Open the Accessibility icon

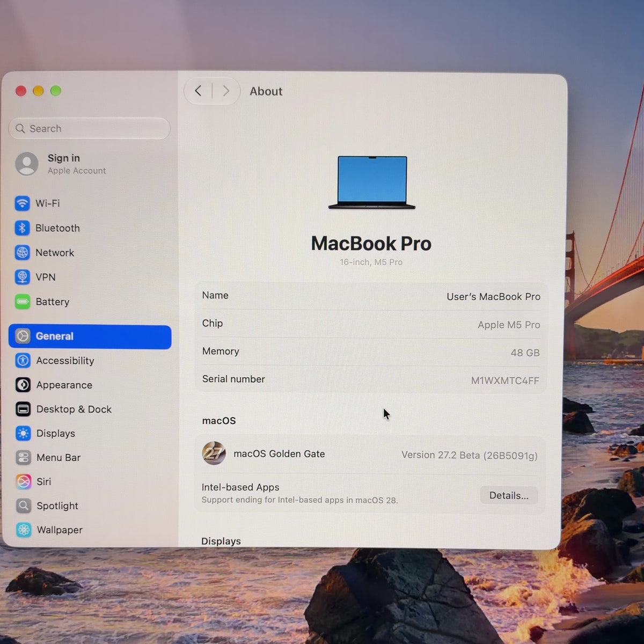[23, 360]
